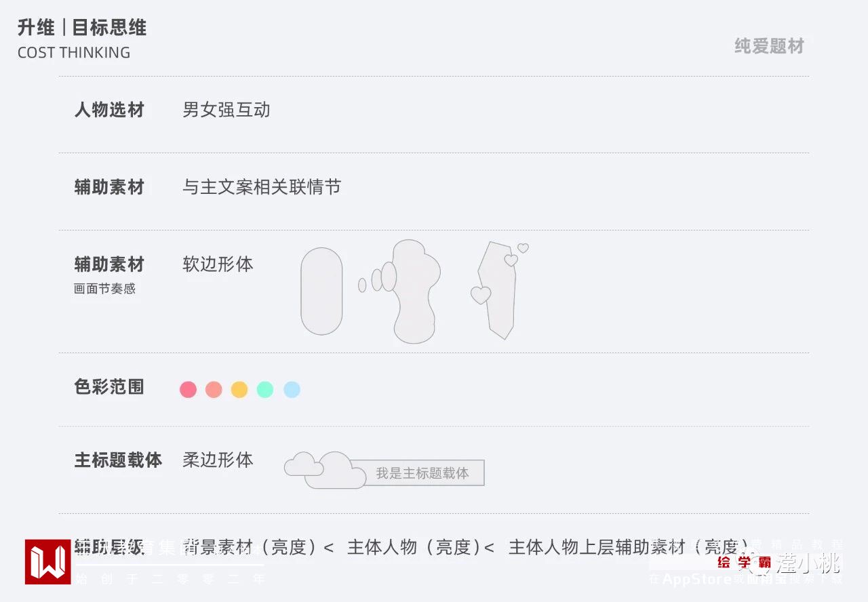
Task: Select the 色彩范围 row label
Action: (109, 387)
